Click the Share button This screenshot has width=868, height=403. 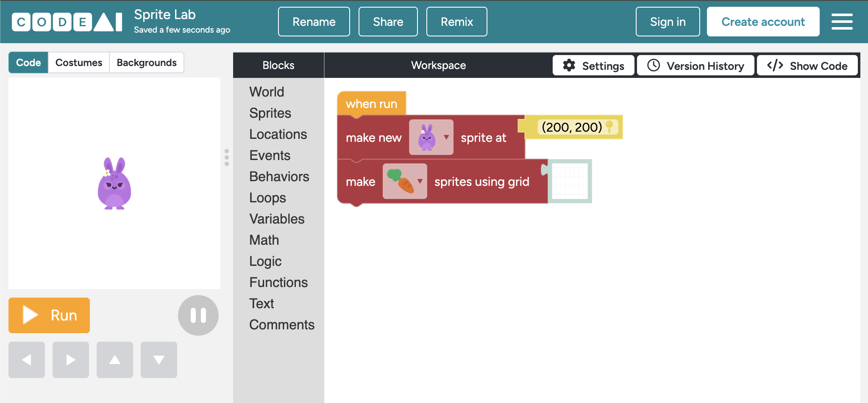coord(388,22)
